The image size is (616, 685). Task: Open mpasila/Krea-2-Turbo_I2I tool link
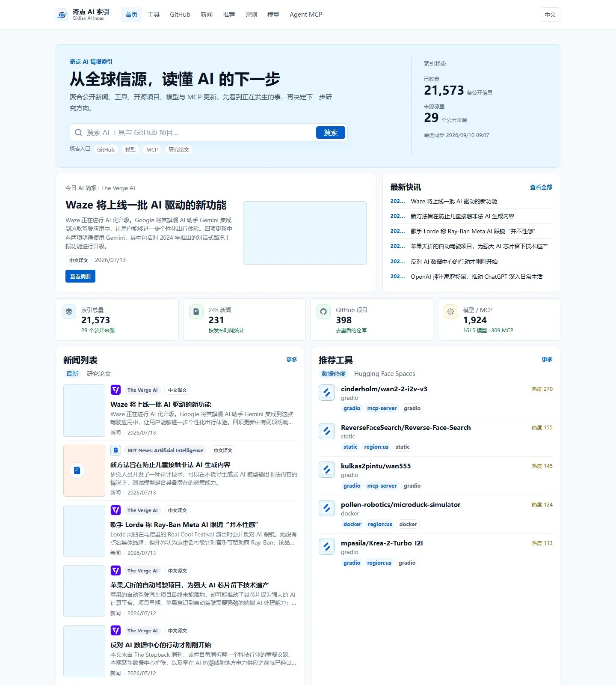pos(382,543)
